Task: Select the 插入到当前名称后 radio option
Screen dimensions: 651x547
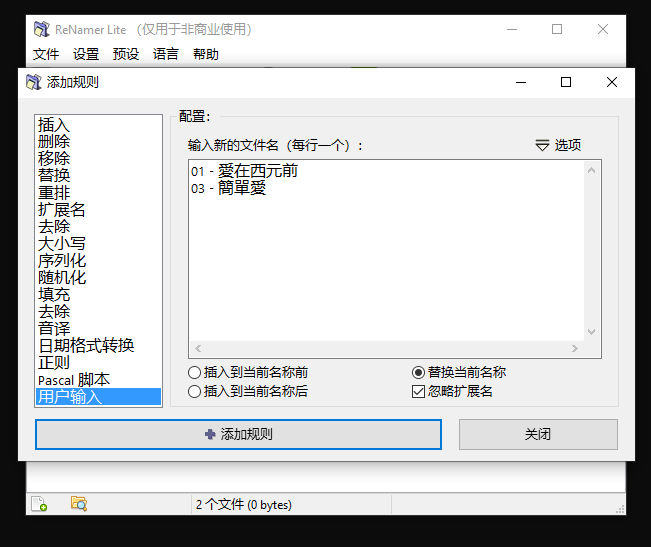Action: (x=195, y=392)
